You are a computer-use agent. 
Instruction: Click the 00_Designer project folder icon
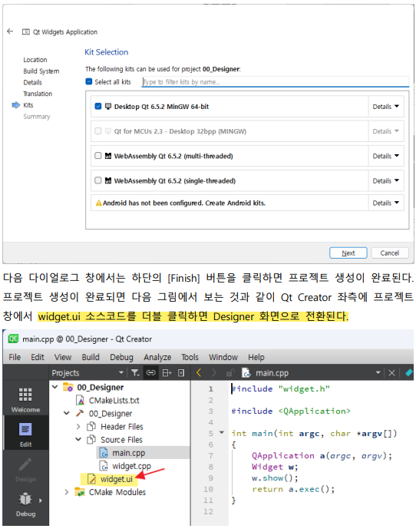point(68,387)
